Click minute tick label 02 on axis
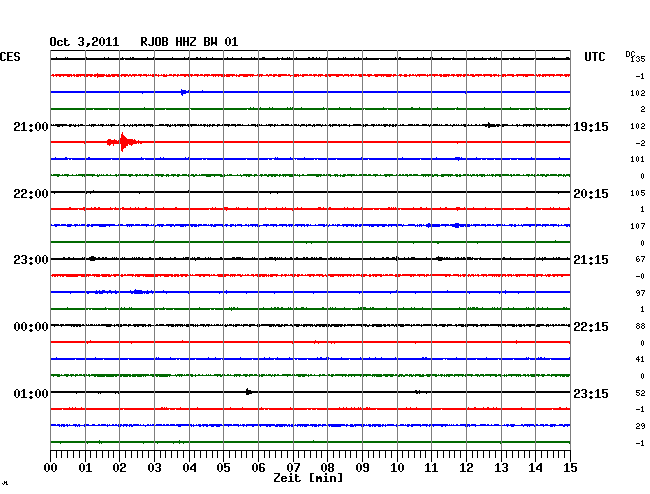Screen dimensions: 650x494 (119, 468)
